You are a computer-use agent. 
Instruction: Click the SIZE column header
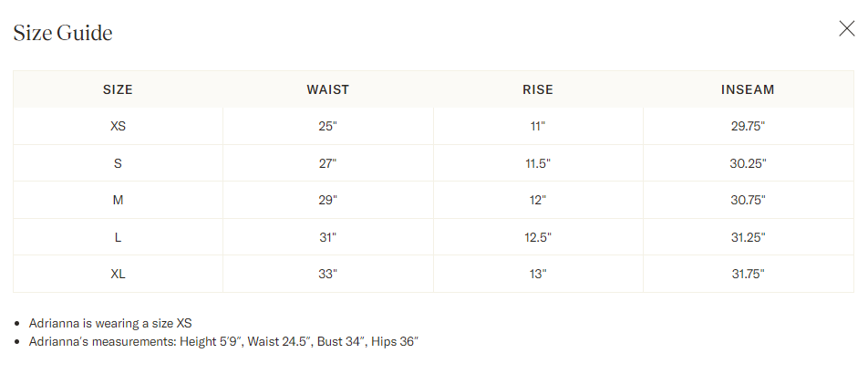click(118, 89)
